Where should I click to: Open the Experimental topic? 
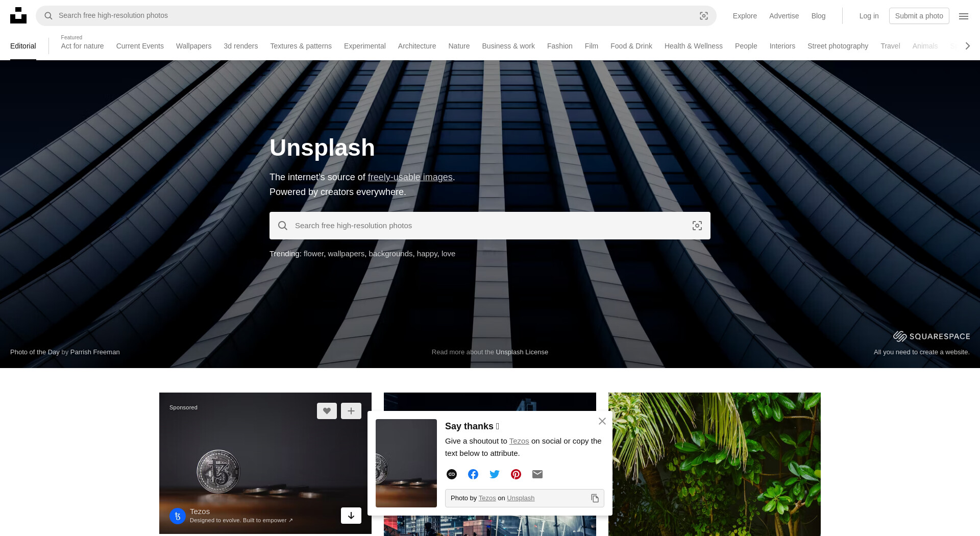tap(364, 46)
